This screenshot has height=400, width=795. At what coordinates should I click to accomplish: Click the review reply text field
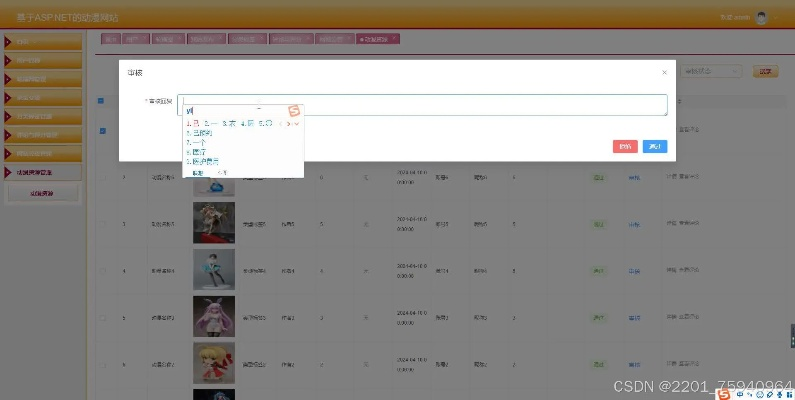(425, 105)
